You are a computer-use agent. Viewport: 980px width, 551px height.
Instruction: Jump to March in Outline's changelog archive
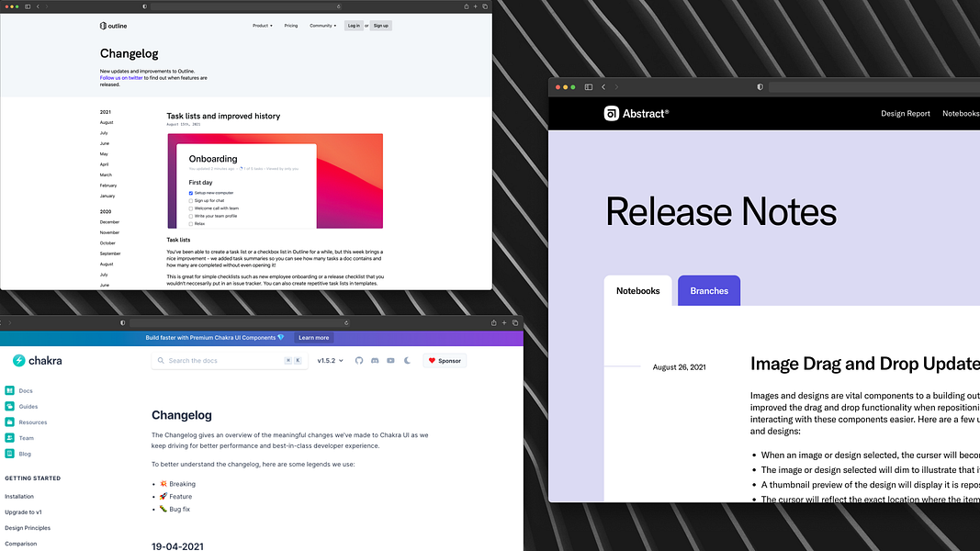tap(106, 174)
